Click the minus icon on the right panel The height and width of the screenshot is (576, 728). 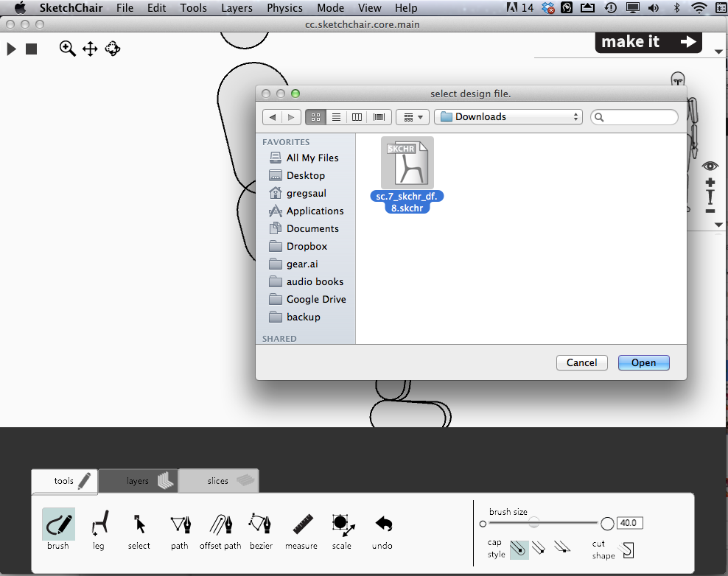pos(710,211)
